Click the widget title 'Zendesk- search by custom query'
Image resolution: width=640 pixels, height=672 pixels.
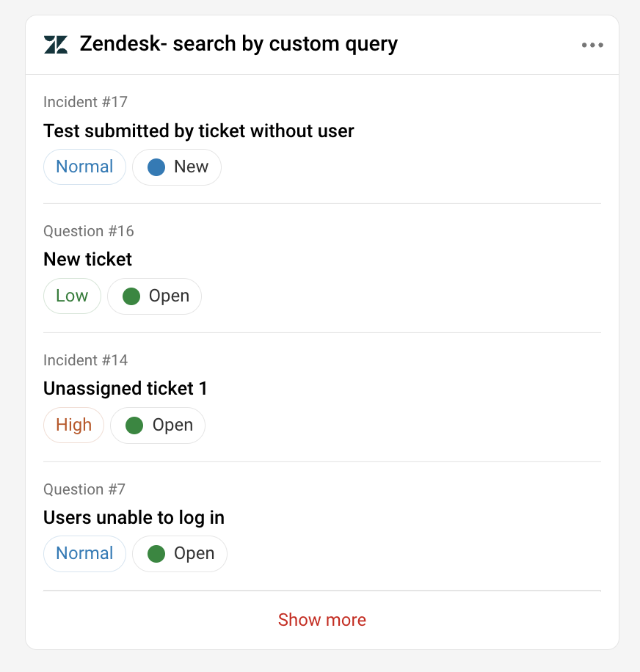pos(239,44)
